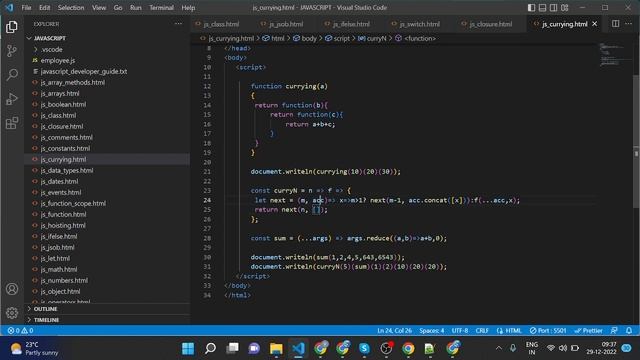Open Manage gear settings icon
The width and height of the screenshot is (640, 360).
pos(12,313)
